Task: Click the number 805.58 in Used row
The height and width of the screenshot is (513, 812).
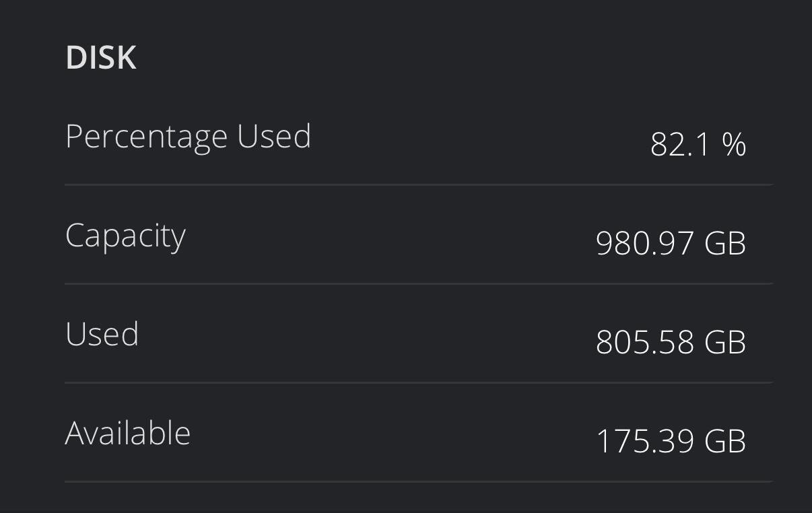Action: tap(645, 342)
